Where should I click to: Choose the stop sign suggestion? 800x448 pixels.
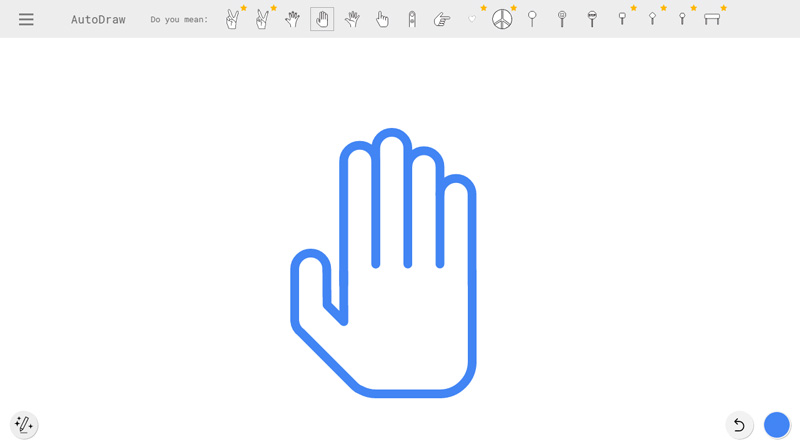[592, 19]
